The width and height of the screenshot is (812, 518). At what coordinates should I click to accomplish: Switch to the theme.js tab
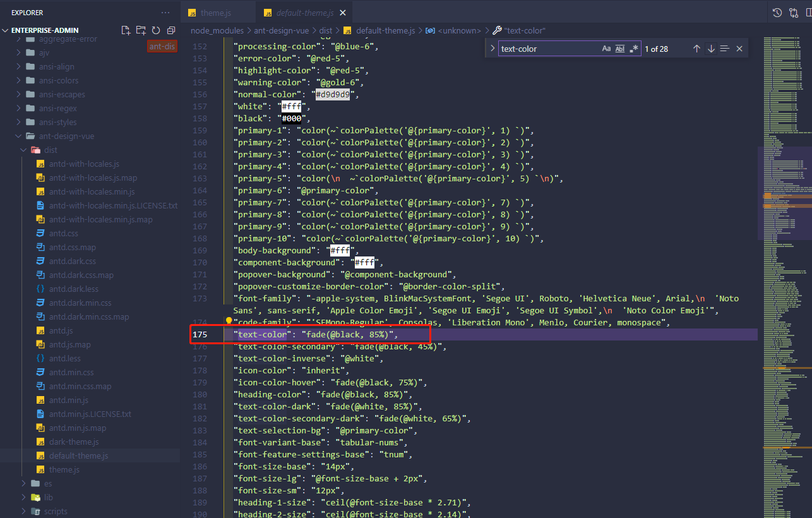click(218, 11)
